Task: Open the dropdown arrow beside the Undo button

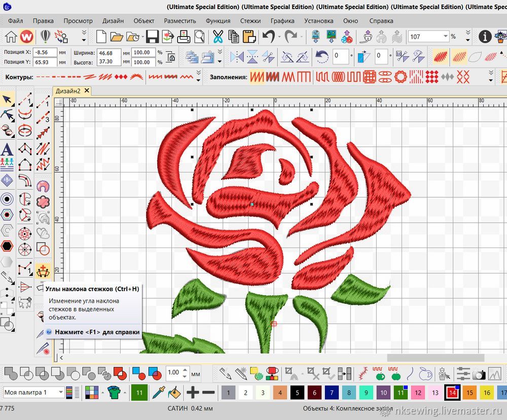Action: click(x=279, y=37)
